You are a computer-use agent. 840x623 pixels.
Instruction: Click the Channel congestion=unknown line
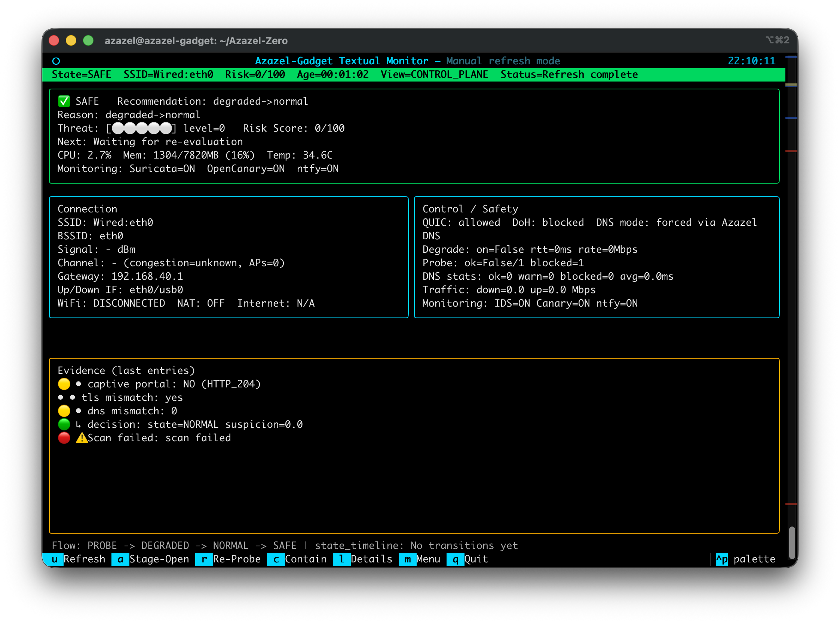click(x=171, y=263)
